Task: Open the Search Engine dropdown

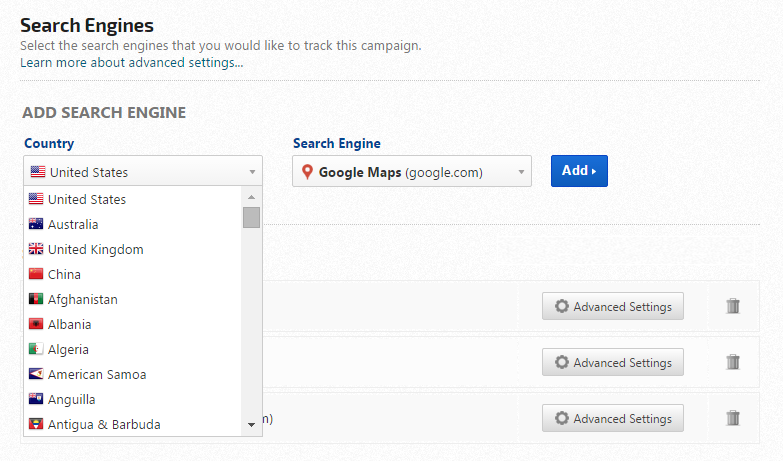Action: [411, 172]
